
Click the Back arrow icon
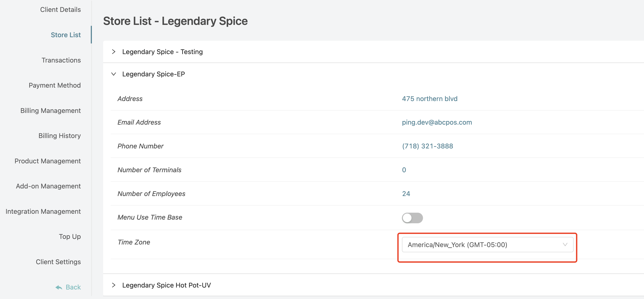[x=59, y=287]
